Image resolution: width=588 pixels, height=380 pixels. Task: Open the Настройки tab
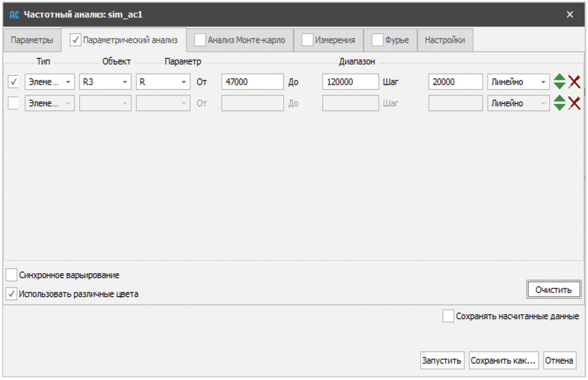(445, 40)
